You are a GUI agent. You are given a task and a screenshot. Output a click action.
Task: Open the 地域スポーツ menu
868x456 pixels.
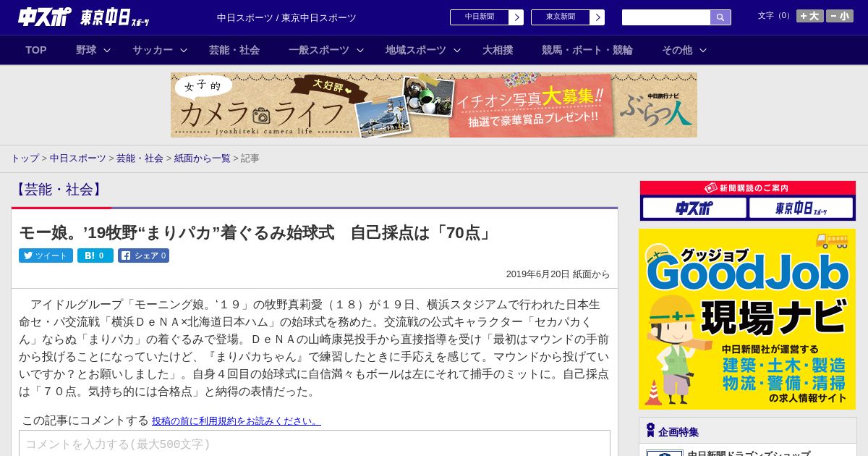(416, 50)
